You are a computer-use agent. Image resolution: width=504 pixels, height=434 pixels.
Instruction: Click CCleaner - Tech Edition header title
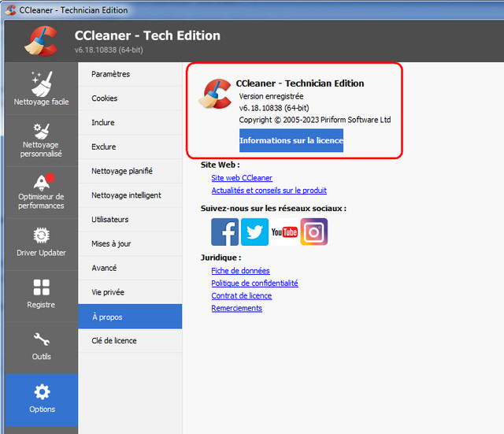click(147, 35)
